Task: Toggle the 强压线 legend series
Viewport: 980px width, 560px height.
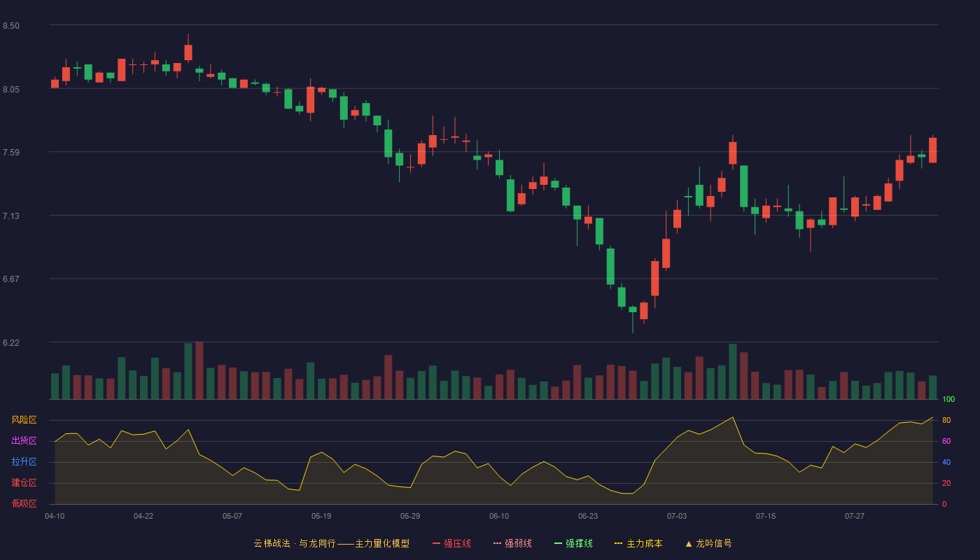Action: [451, 543]
